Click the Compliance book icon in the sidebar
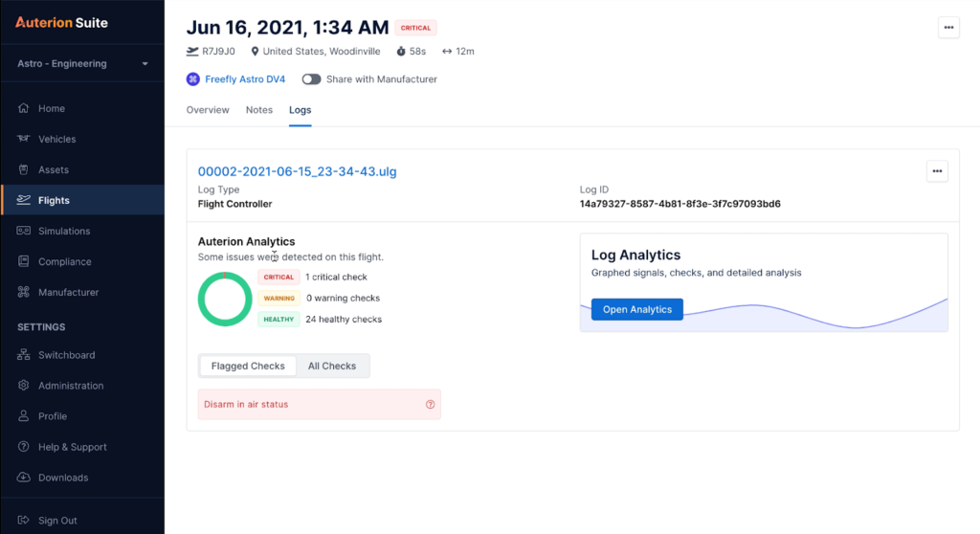980x534 pixels. (23, 261)
